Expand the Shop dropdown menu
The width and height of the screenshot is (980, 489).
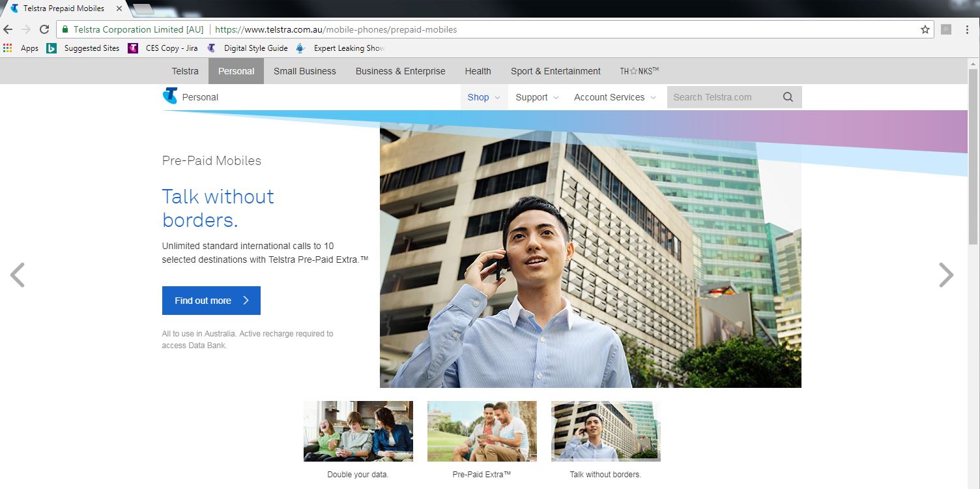tap(483, 97)
